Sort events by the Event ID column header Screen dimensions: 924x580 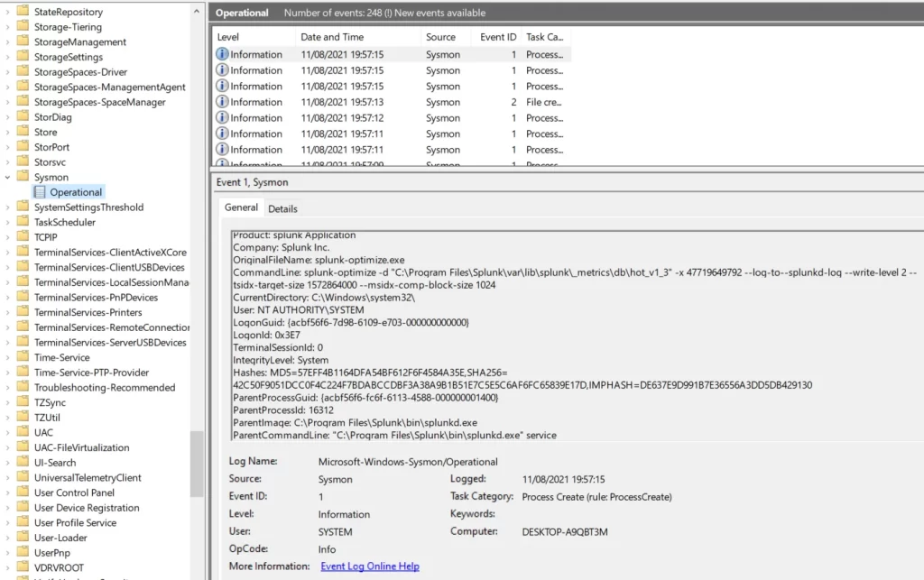coord(496,36)
